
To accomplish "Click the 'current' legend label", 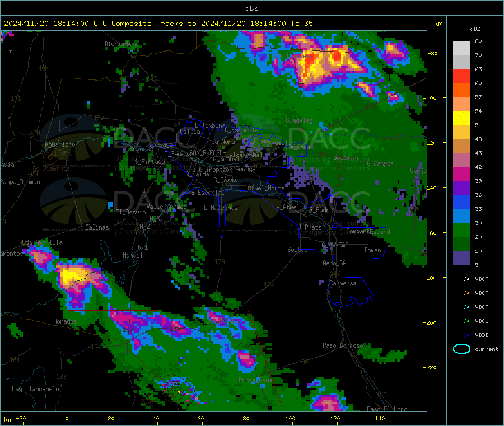I will pos(487,349).
